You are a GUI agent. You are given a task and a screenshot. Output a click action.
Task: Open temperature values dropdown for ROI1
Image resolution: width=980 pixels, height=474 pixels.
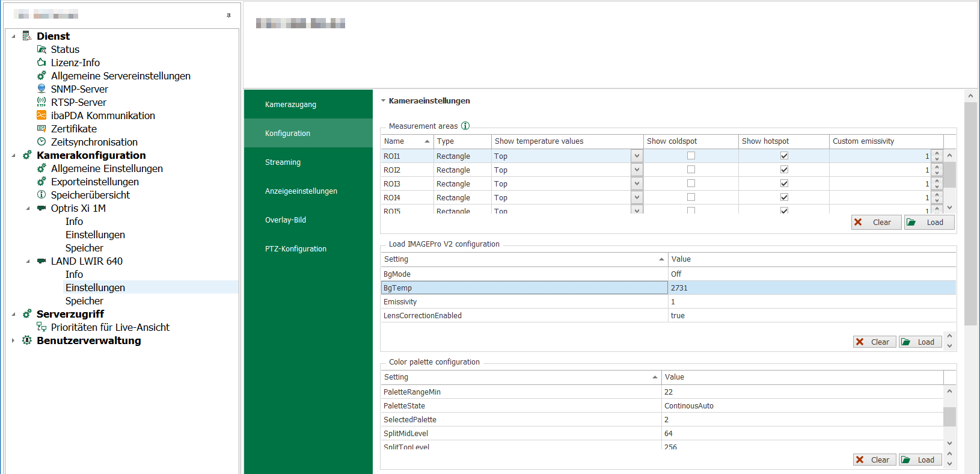[637, 156]
